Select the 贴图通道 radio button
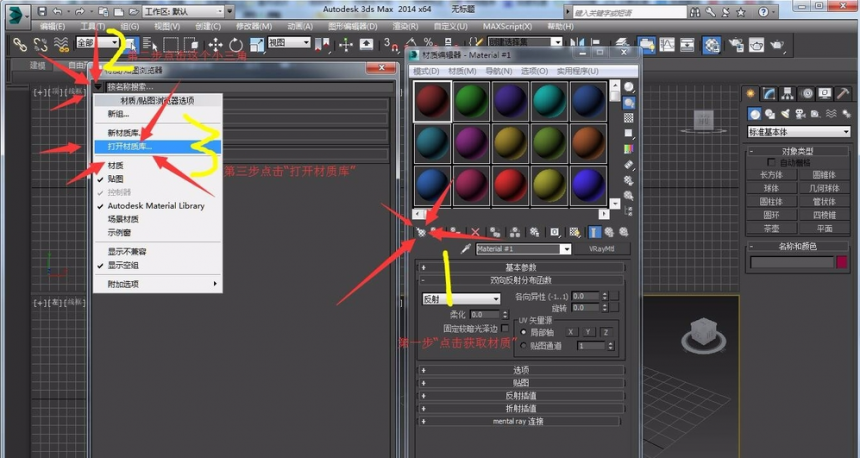The image size is (860, 458). (x=523, y=346)
